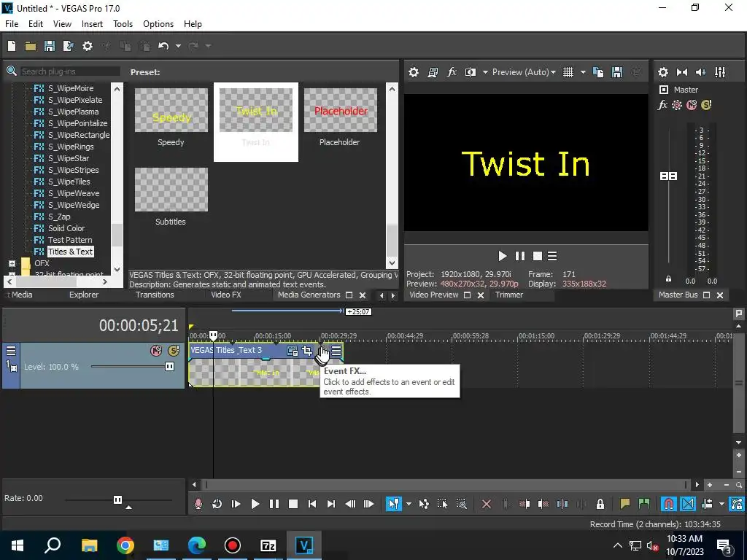Open Generated Media icon on the clip

pos(293,351)
